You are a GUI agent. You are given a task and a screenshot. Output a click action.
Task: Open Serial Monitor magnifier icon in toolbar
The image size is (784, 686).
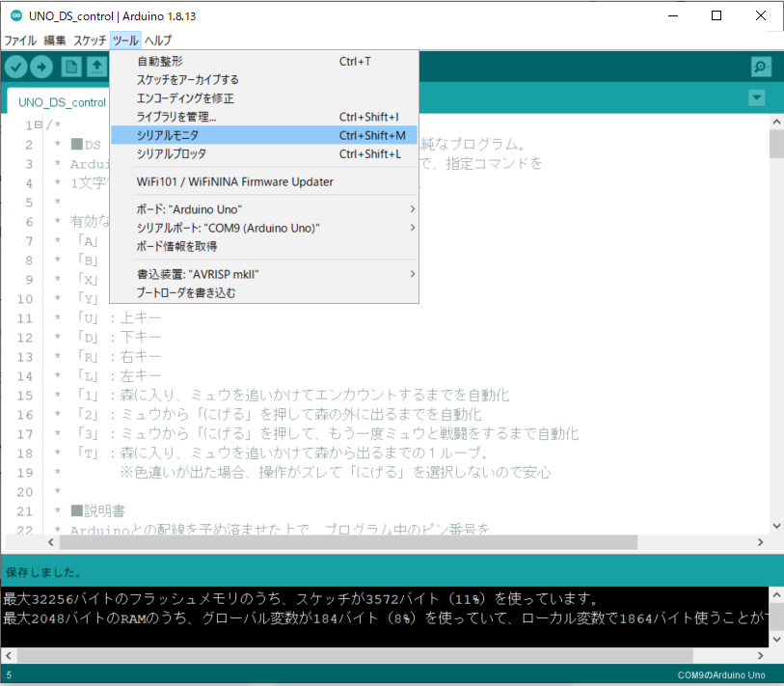[761, 67]
